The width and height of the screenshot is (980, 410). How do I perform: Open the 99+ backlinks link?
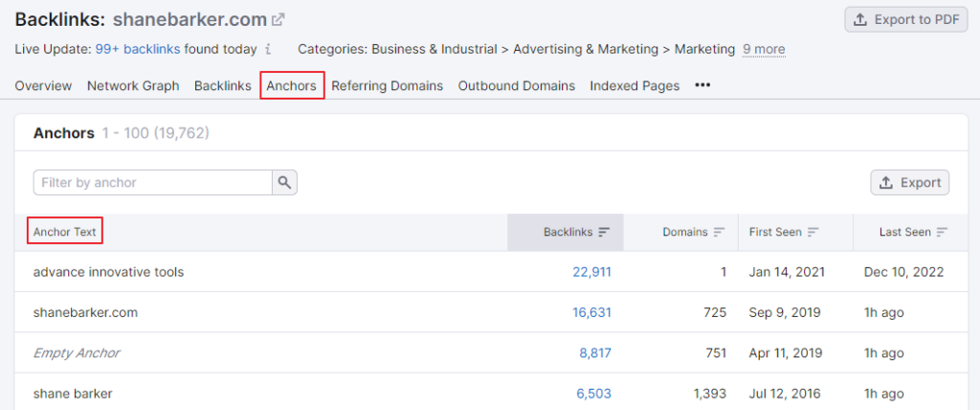click(138, 49)
